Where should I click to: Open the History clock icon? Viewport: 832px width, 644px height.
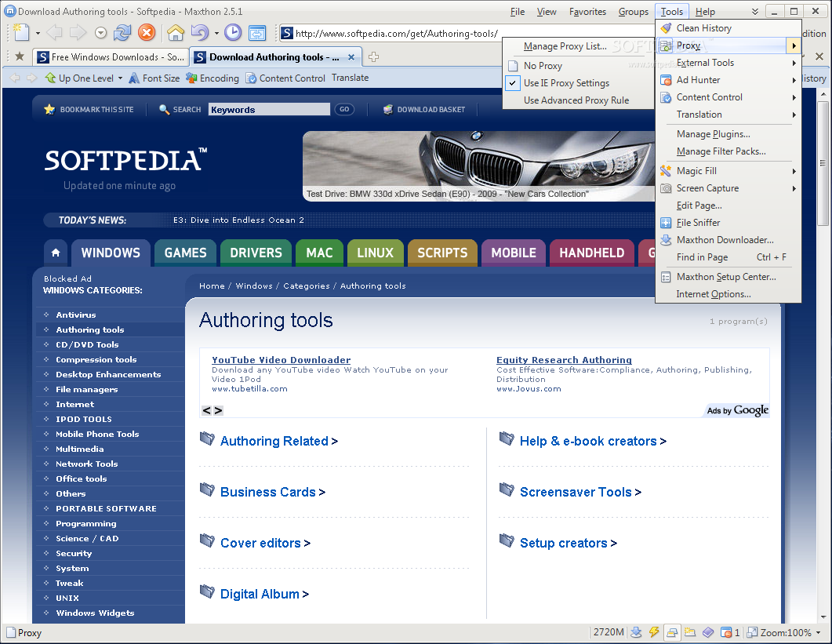(x=233, y=33)
